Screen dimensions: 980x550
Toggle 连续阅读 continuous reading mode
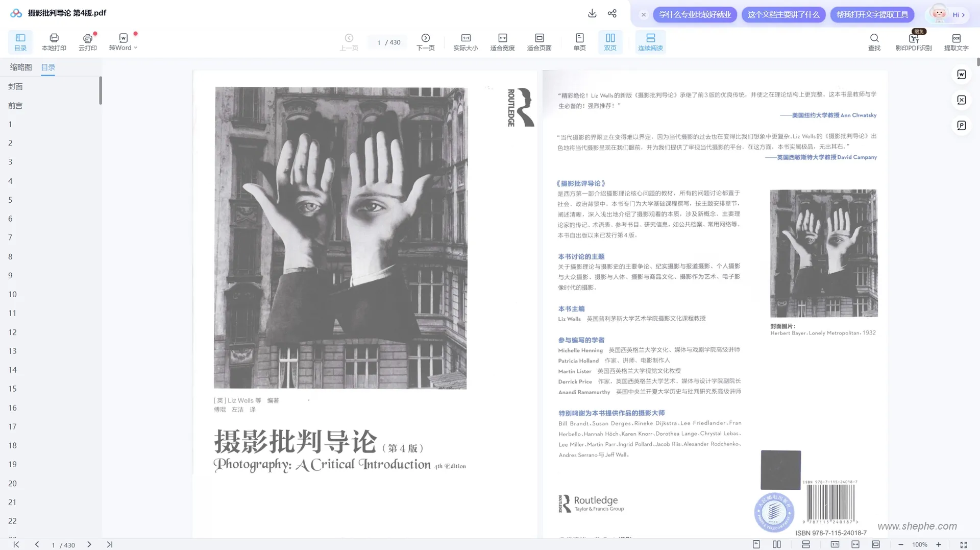(650, 42)
